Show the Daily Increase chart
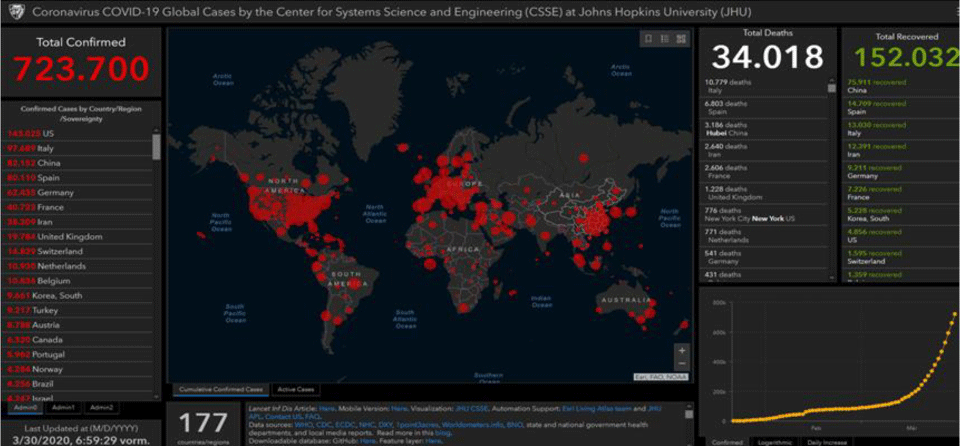Screen dimensions: 960x446 tap(827, 440)
